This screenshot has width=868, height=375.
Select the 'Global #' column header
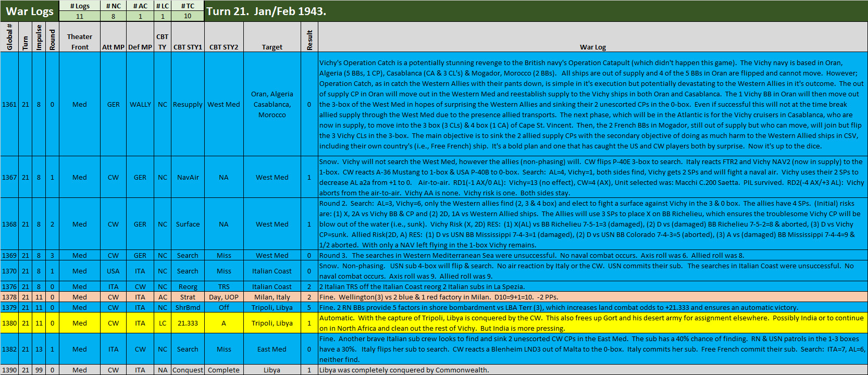9,36
